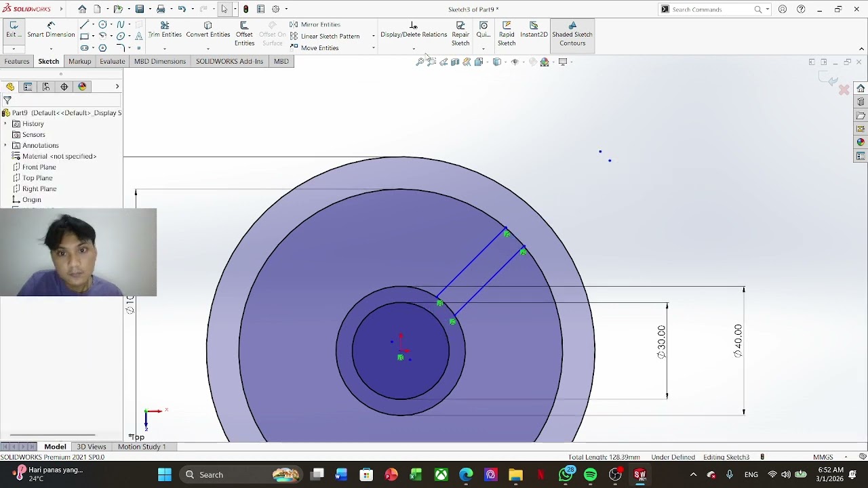Open the Display/Delete Relations dropdown arrow
The height and width of the screenshot is (488, 868).
(x=414, y=49)
